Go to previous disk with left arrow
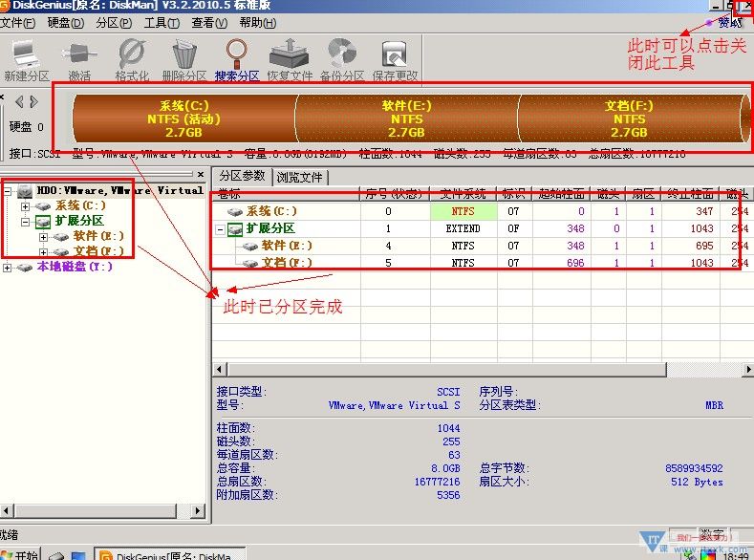The height and width of the screenshot is (560, 754). [x=19, y=102]
